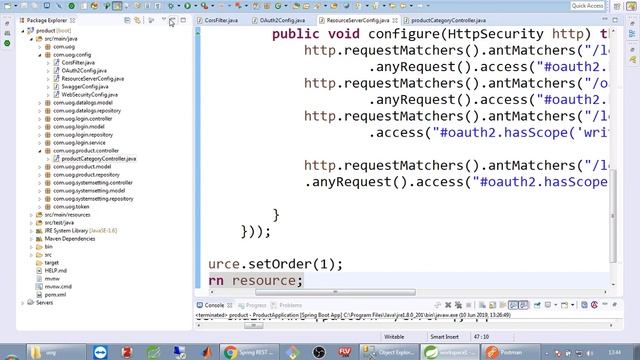640x360 pixels.
Task: Click Remove Launch icon in Console toolbar
Action: 448,305
